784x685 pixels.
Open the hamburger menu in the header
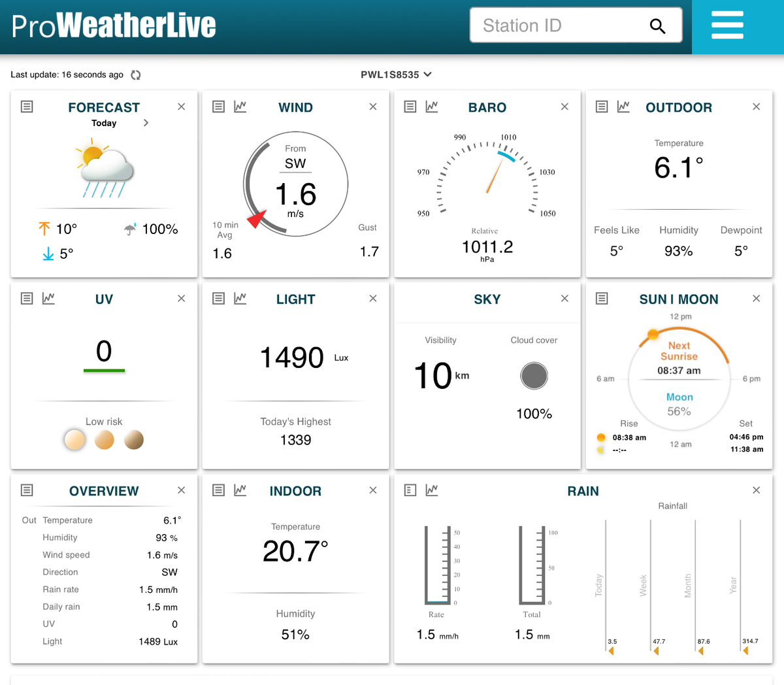pos(727,25)
